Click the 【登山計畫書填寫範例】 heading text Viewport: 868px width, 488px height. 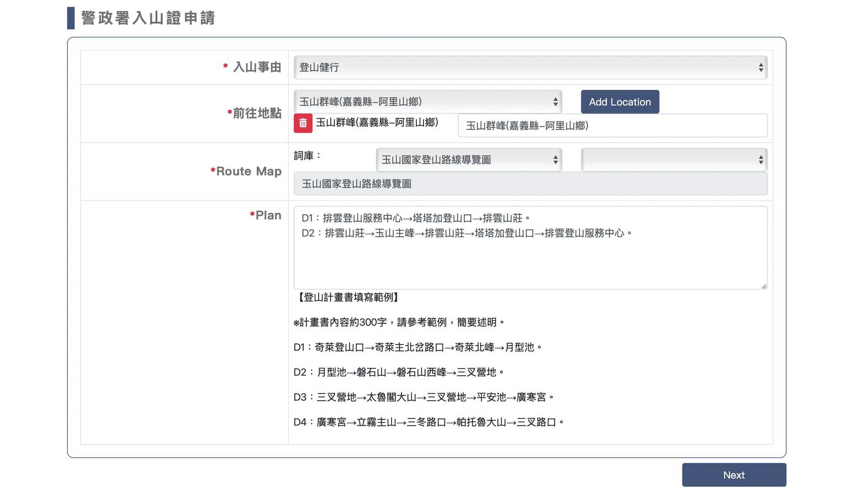point(348,297)
